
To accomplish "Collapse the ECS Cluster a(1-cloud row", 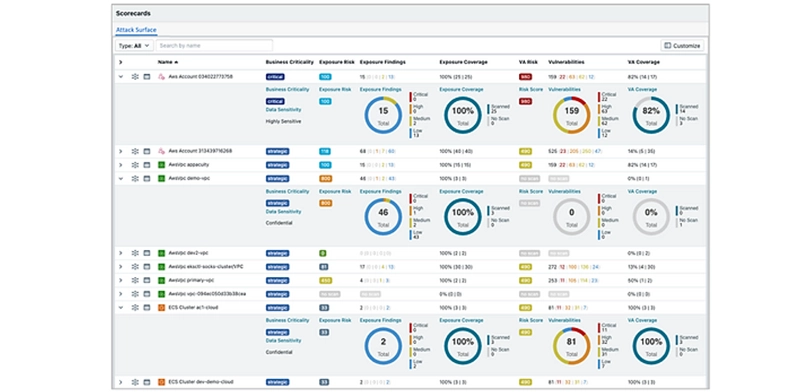I will [x=121, y=307].
